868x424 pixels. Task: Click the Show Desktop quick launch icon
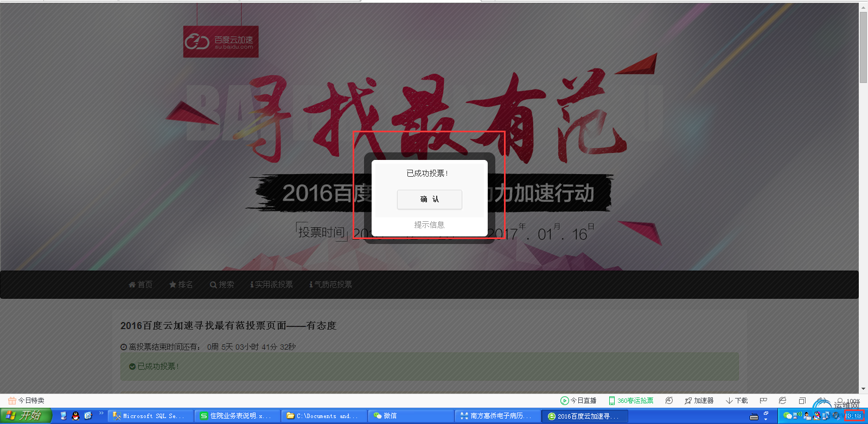[x=63, y=416]
